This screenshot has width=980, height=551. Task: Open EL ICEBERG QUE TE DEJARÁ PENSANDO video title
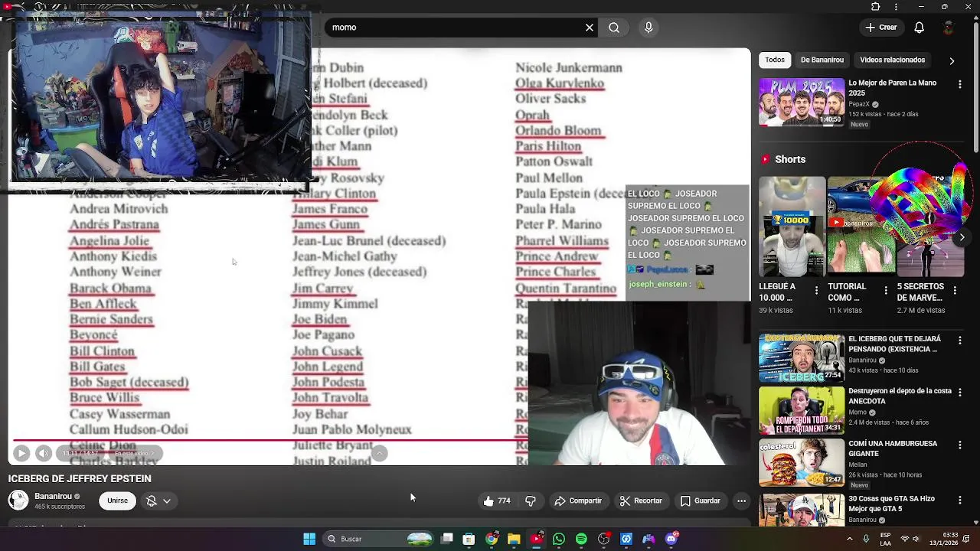pyautogui.click(x=894, y=344)
